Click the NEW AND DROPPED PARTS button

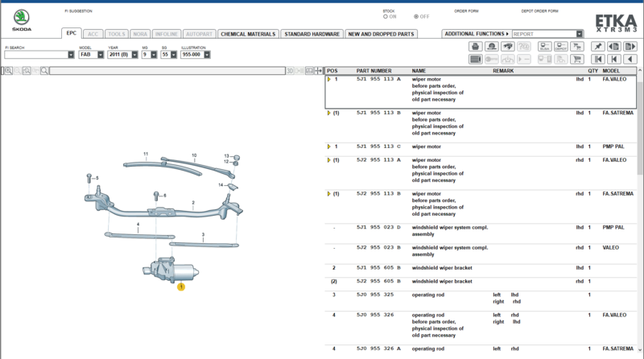(x=381, y=34)
